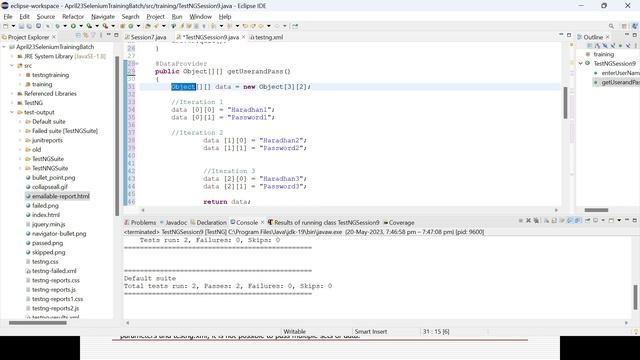This screenshot has width=640, height=360.
Task: Click the Display Selected Console icon
Action: click(x=596, y=220)
